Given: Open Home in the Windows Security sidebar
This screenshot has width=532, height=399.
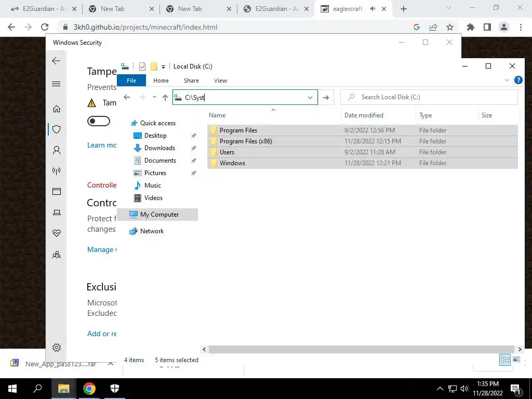Looking at the screenshot, I should pos(56,109).
